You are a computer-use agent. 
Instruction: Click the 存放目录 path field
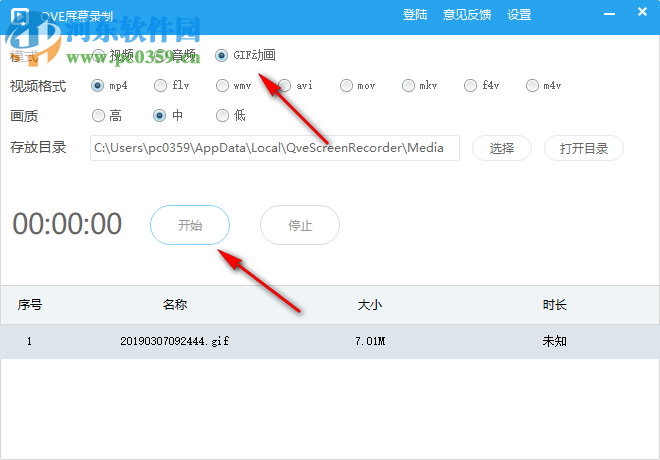pyautogui.click(x=275, y=148)
